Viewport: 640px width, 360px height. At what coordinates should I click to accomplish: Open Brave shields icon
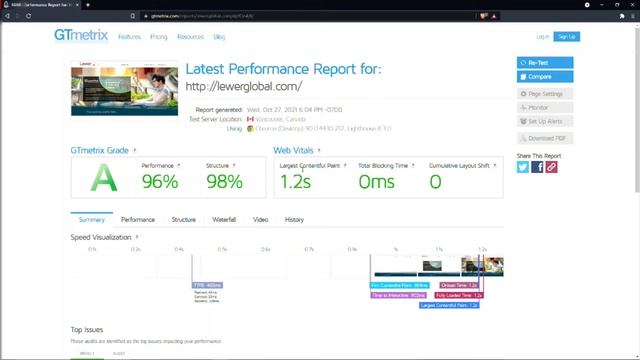[x=484, y=16]
